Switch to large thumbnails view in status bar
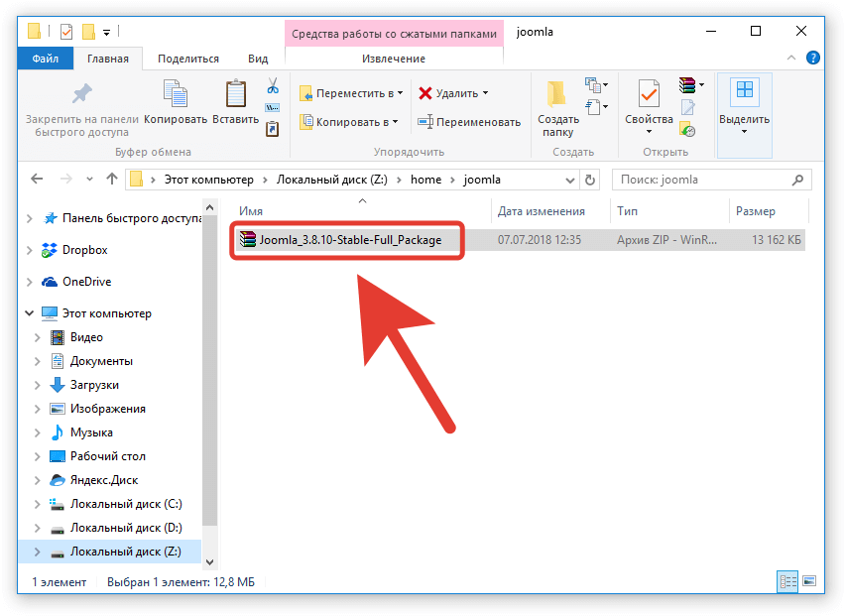 click(809, 582)
